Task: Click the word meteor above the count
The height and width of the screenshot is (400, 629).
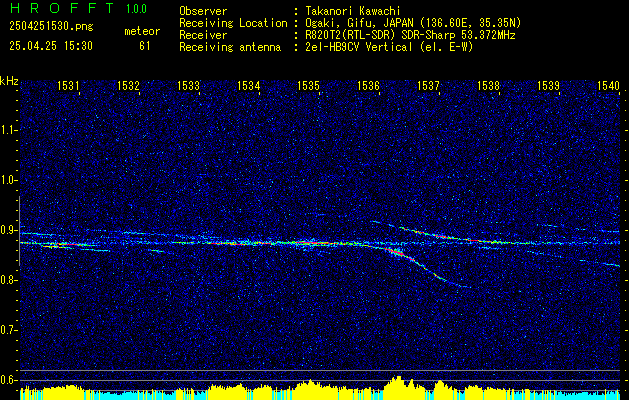Action: tap(142, 31)
